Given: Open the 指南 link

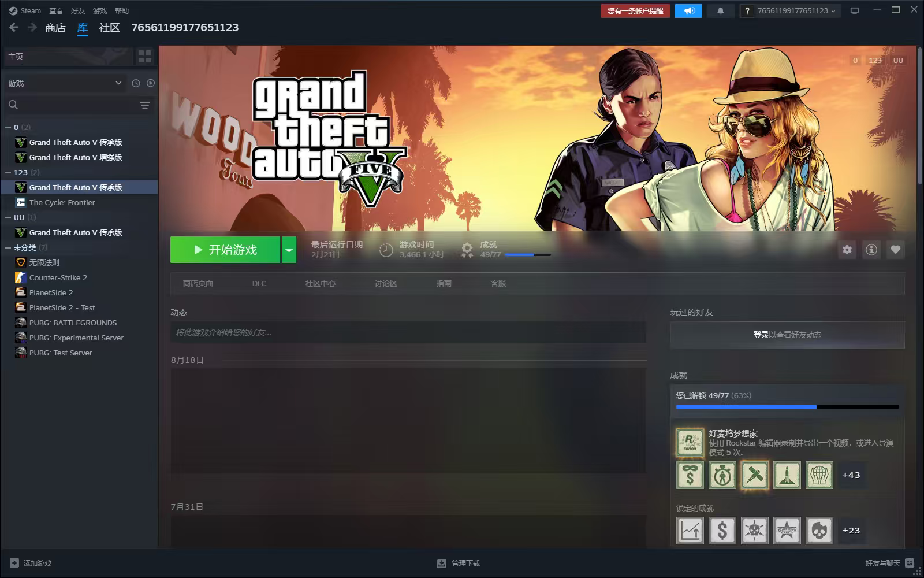Looking at the screenshot, I should (444, 283).
